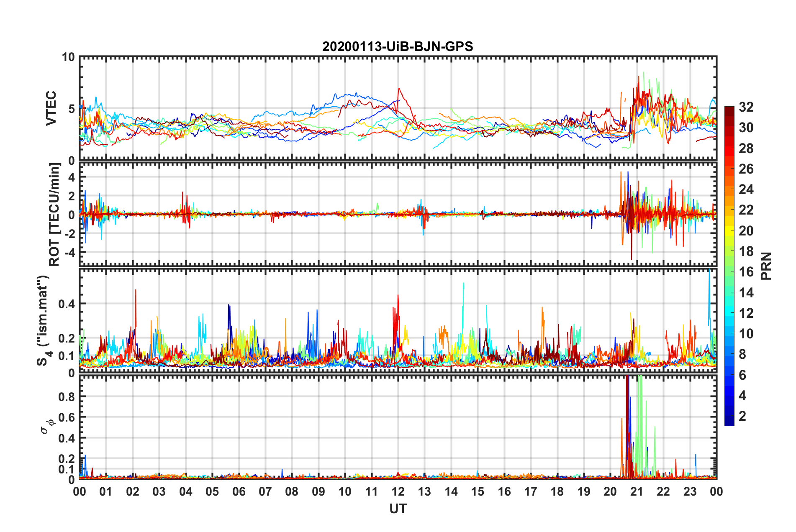Viewport: 796px width, 532px height.
Task: Click the "2" tick on the PRN colorbar
Action: 743,416
